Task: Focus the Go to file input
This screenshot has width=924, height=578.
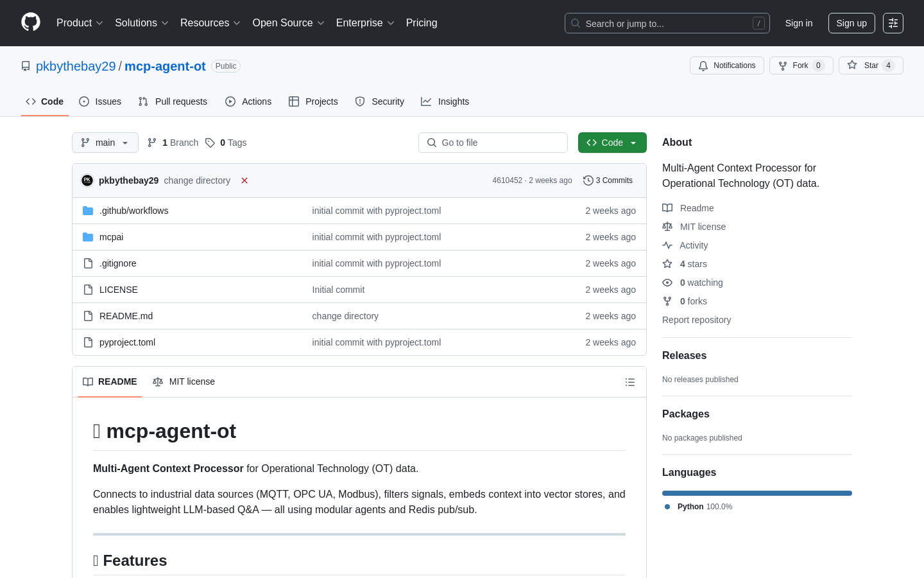Action: pos(493,143)
